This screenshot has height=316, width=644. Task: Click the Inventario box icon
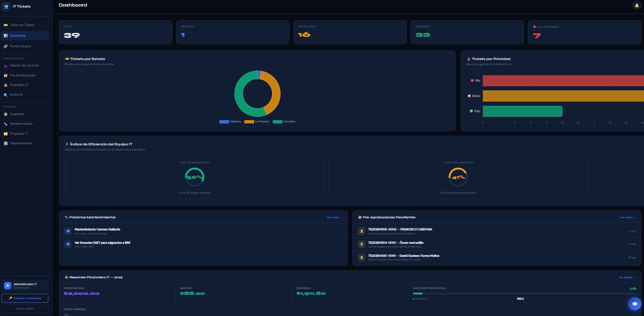point(5,114)
